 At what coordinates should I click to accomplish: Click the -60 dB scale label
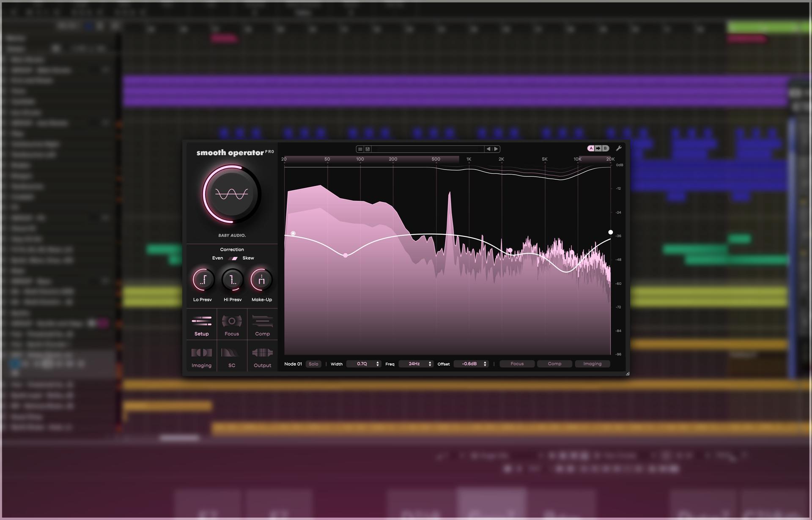coord(619,284)
